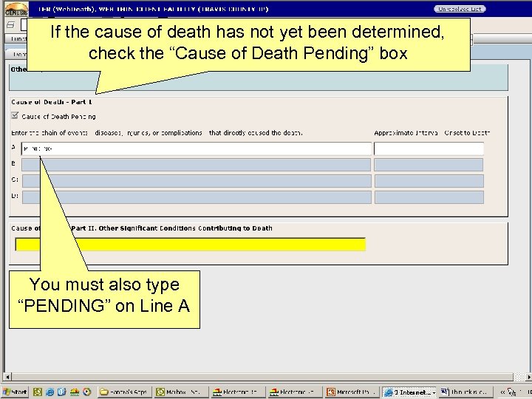Open the Unresolved List
532x399 pixels.
pos(460,9)
